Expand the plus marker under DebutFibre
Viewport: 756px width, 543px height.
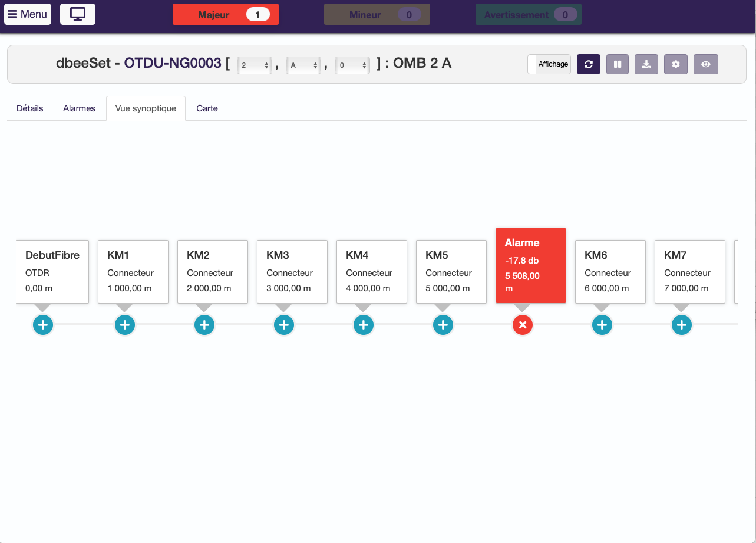[x=43, y=325]
